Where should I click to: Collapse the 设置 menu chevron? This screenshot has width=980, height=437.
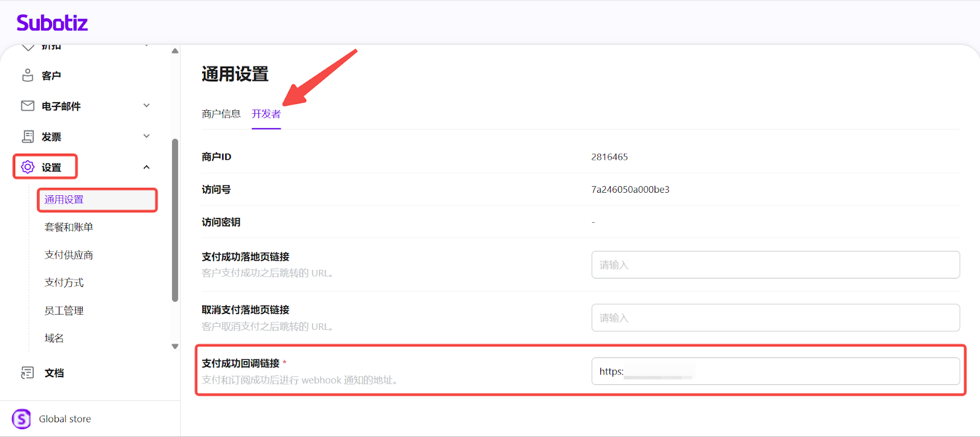coord(146,167)
